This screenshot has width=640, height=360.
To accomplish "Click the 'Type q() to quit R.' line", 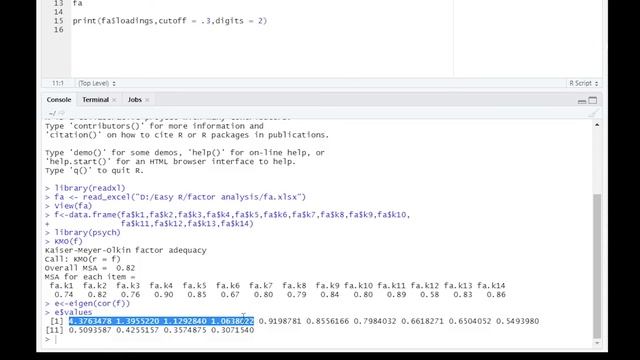I will point(95,171).
